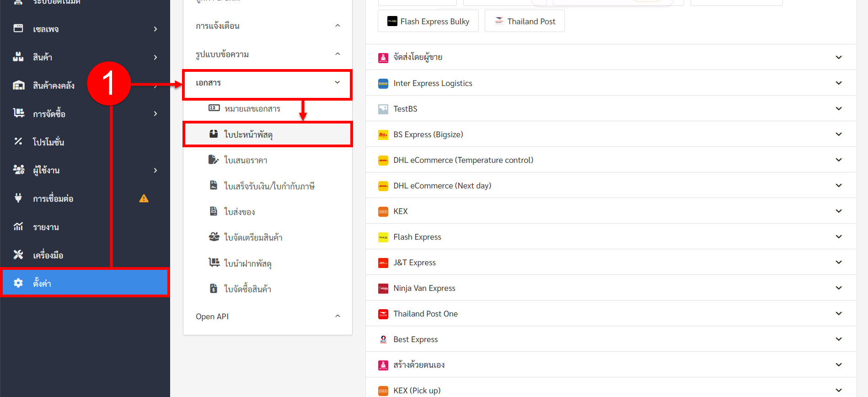
Task: Click the Thailand Post One label
Action: click(426, 314)
